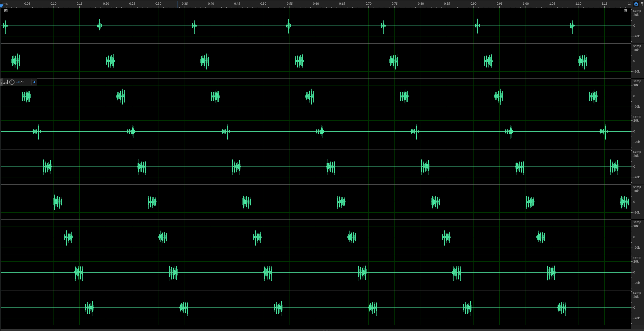Click the first channel's samp amplitude label

[x=637, y=11]
